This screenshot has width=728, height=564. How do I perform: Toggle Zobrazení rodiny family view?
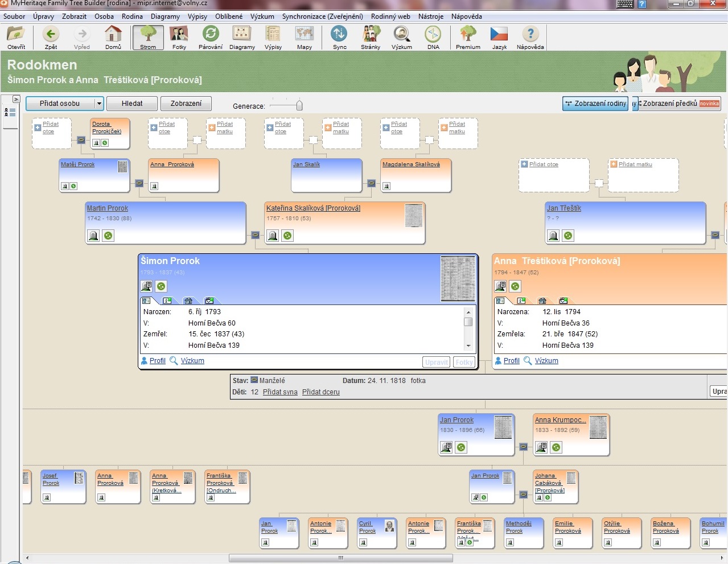595,104
